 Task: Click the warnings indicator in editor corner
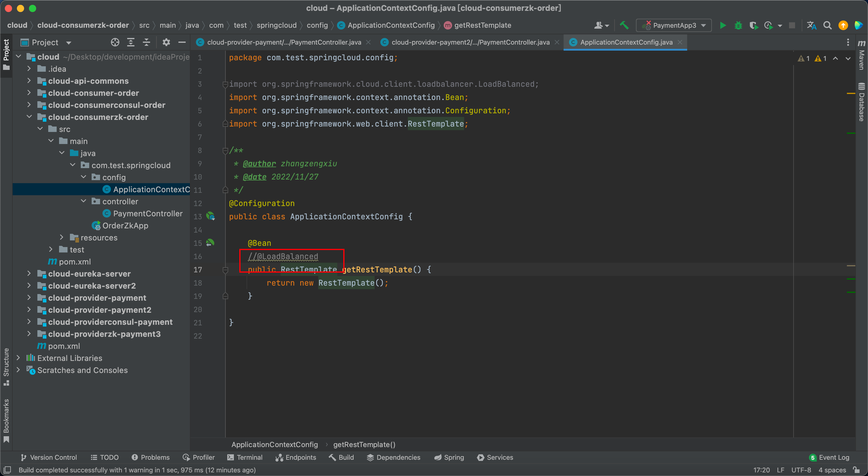(812, 58)
